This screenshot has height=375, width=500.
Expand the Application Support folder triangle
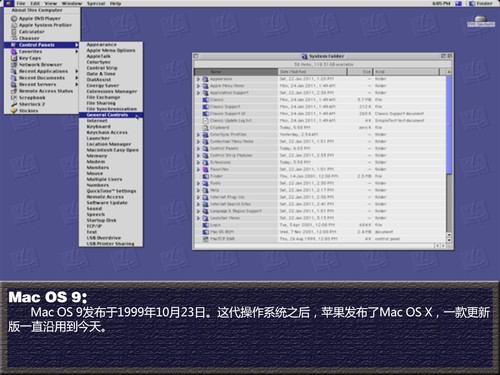[x=198, y=93]
